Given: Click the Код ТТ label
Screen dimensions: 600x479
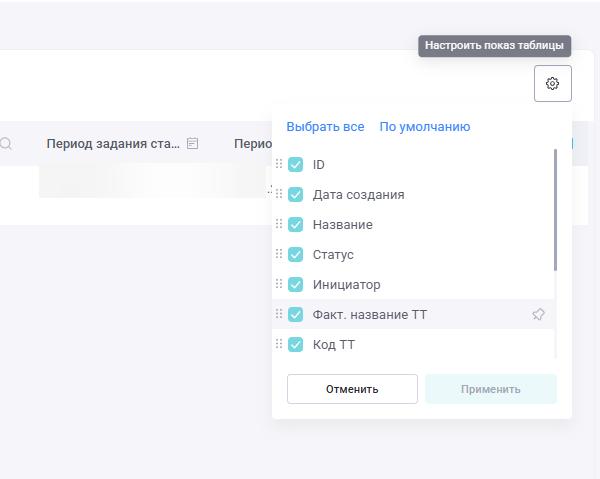Looking at the screenshot, I should tap(334, 345).
